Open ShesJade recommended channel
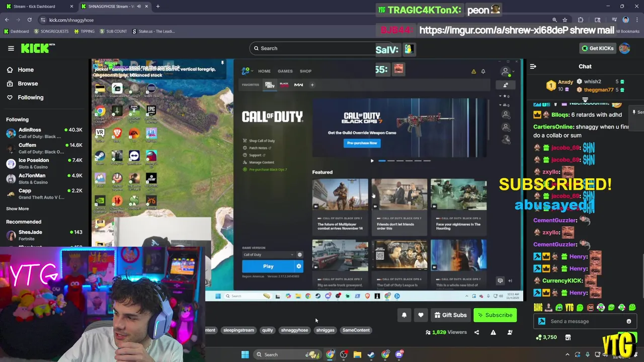The image size is (644, 362). (x=44, y=235)
